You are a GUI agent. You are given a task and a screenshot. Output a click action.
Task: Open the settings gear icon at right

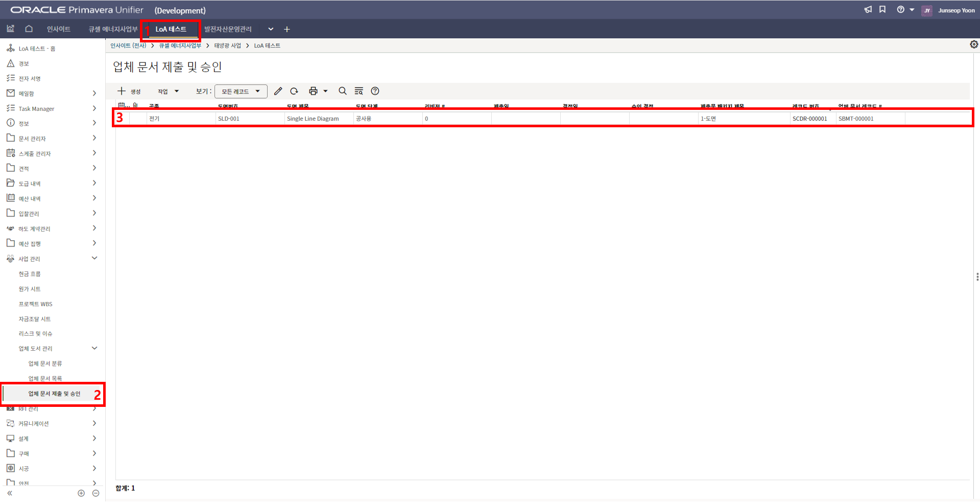click(974, 44)
